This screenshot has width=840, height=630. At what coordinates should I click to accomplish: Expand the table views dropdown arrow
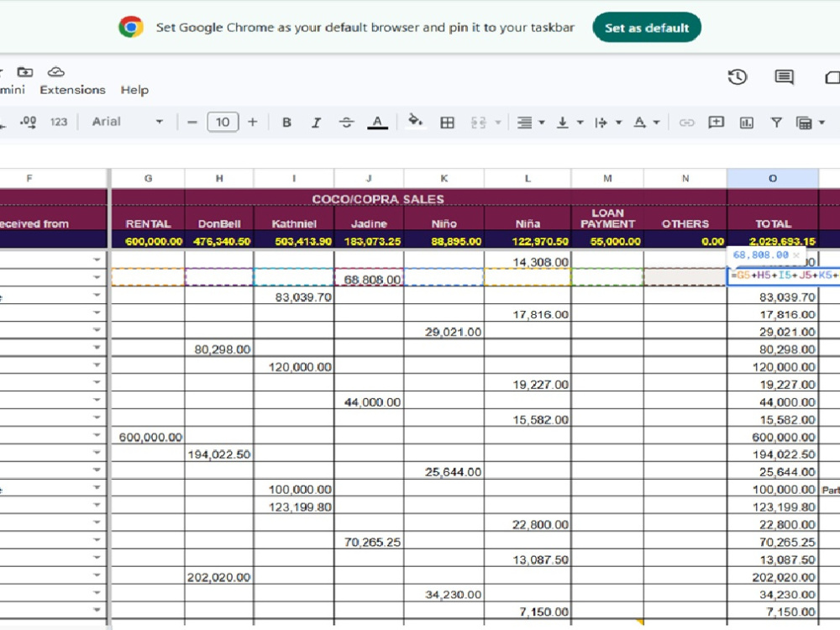pos(822,123)
